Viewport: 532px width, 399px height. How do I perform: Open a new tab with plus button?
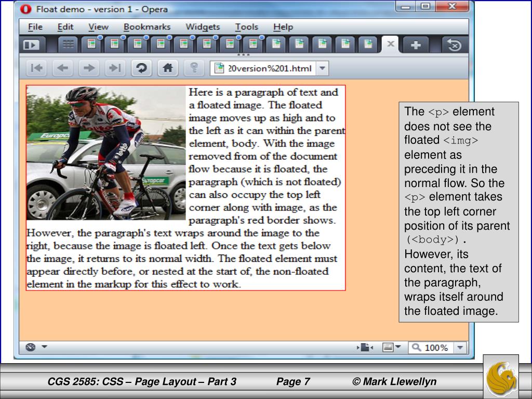(416, 45)
